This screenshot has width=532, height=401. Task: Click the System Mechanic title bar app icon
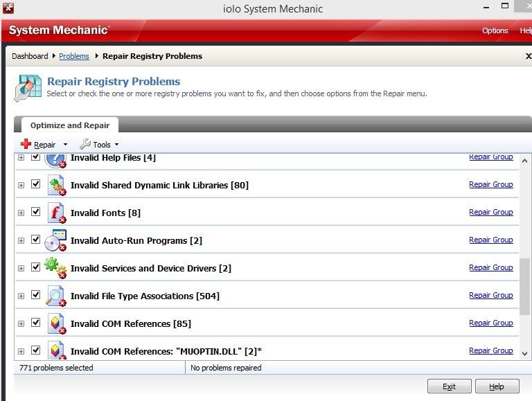coord(8,8)
